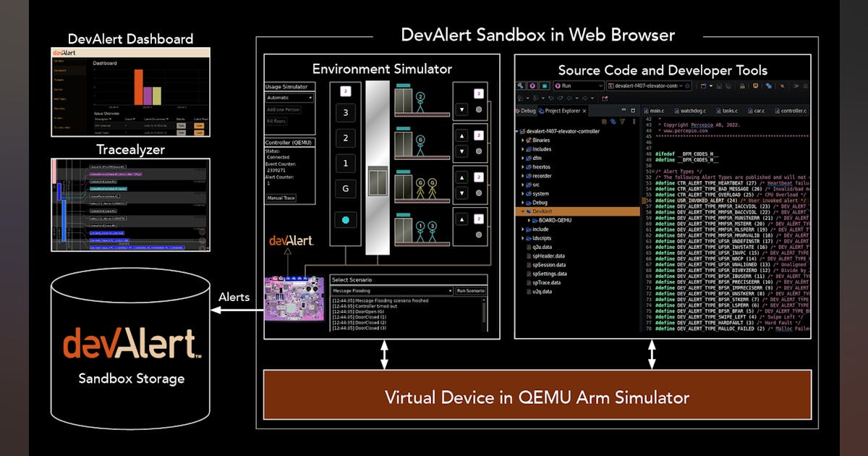Click the Fill floors button
The image size is (868, 456).
(x=276, y=121)
